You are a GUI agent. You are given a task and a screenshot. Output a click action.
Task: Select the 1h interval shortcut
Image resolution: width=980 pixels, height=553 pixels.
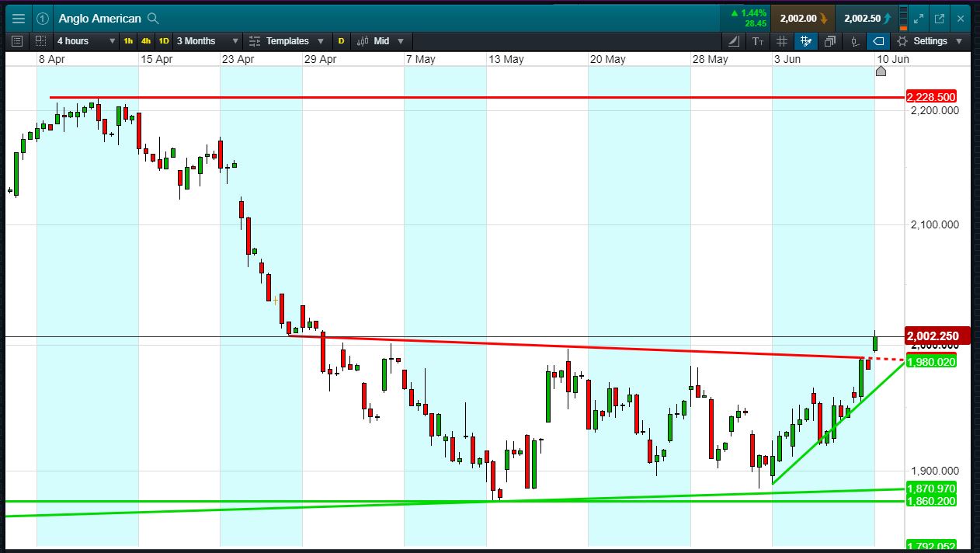click(x=128, y=41)
